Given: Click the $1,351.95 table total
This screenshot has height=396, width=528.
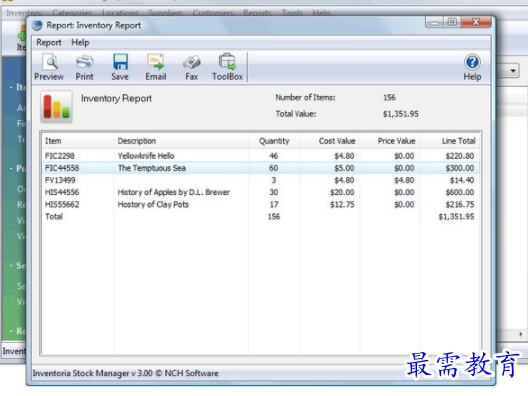Looking at the screenshot, I should click(456, 217).
